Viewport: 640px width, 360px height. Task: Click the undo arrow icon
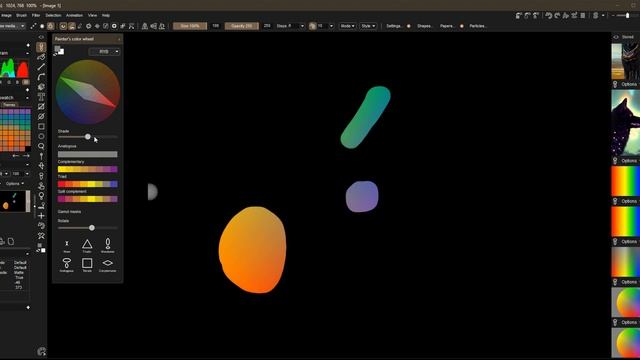[549, 16]
